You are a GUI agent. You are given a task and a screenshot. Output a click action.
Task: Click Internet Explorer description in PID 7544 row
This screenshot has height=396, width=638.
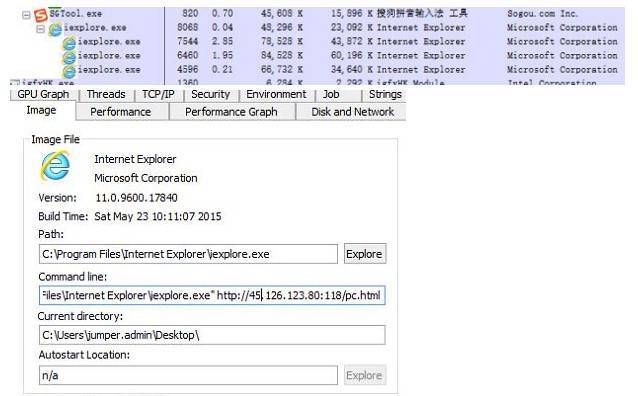[421, 42]
